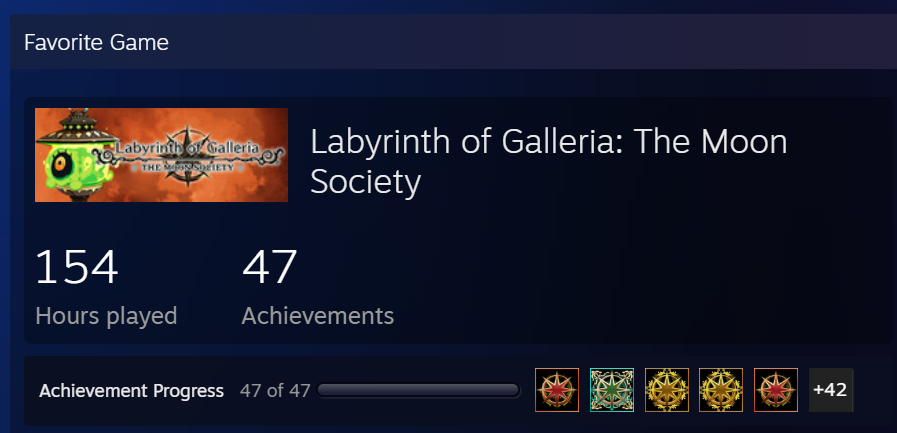Select the 154 hours played number

point(77,267)
